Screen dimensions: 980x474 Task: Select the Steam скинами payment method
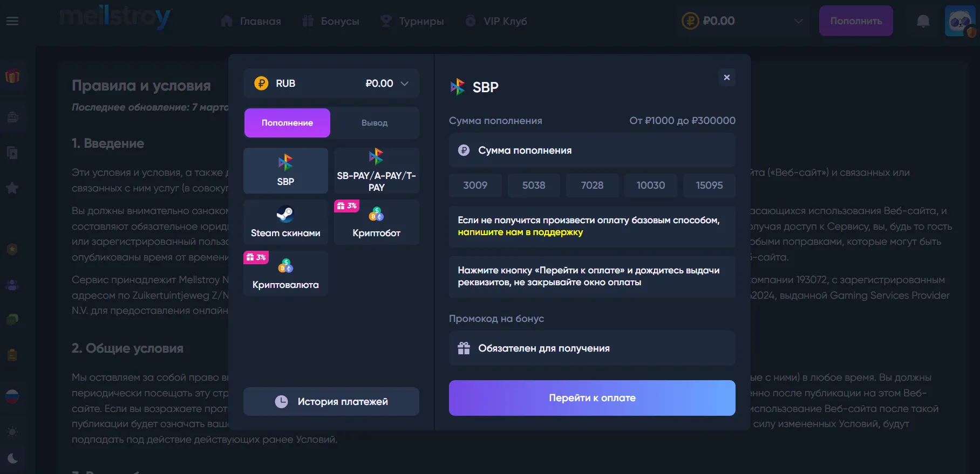pyautogui.click(x=285, y=222)
